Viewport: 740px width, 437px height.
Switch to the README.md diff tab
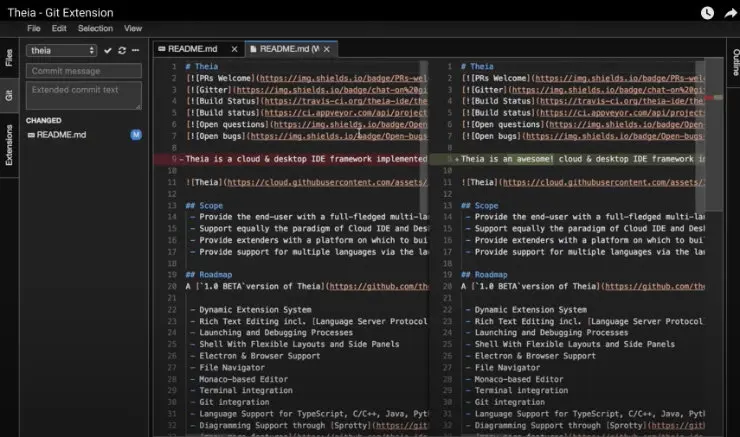pyautogui.click(x=289, y=49)
